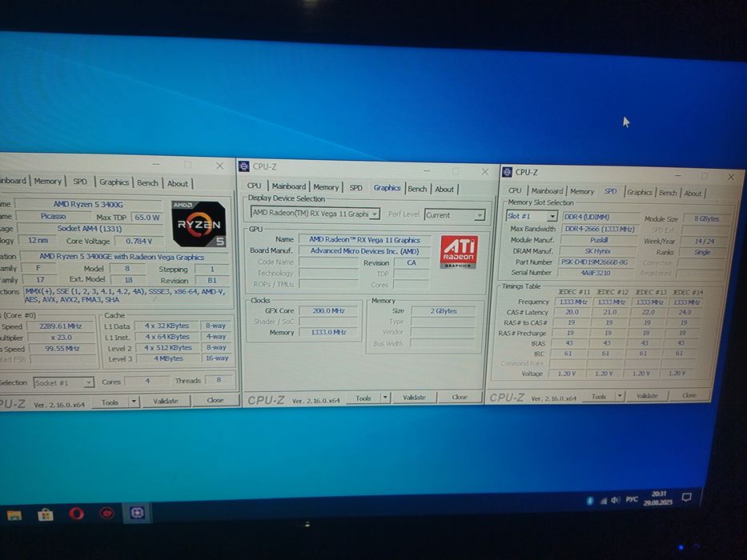Switch to SPD tab in the middle window

pyautogui.click(x=355, y=188)
